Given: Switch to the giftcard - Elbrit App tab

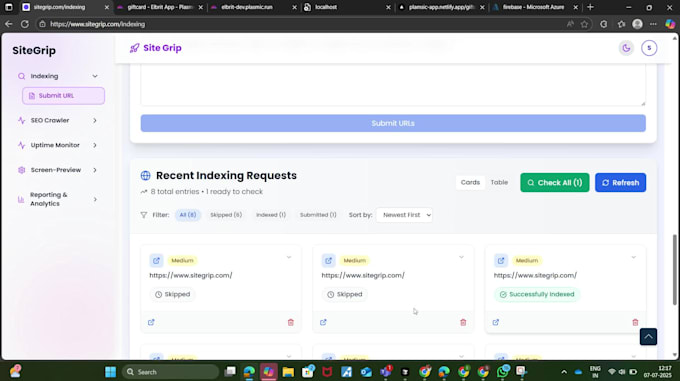Looking at the screenshot, I should point(160,7).
